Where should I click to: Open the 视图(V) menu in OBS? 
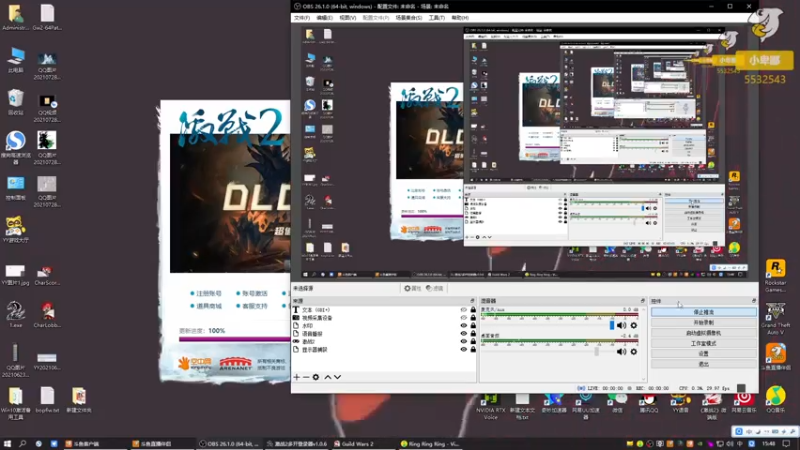(x=348, y=18)
